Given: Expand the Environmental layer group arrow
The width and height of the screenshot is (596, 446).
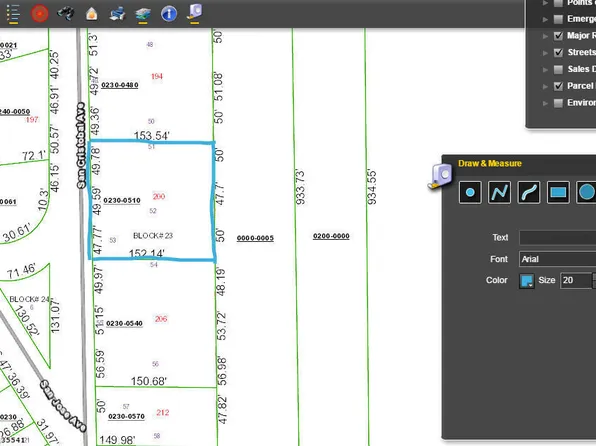Looking at the screenshot, I should pos(545,103).
